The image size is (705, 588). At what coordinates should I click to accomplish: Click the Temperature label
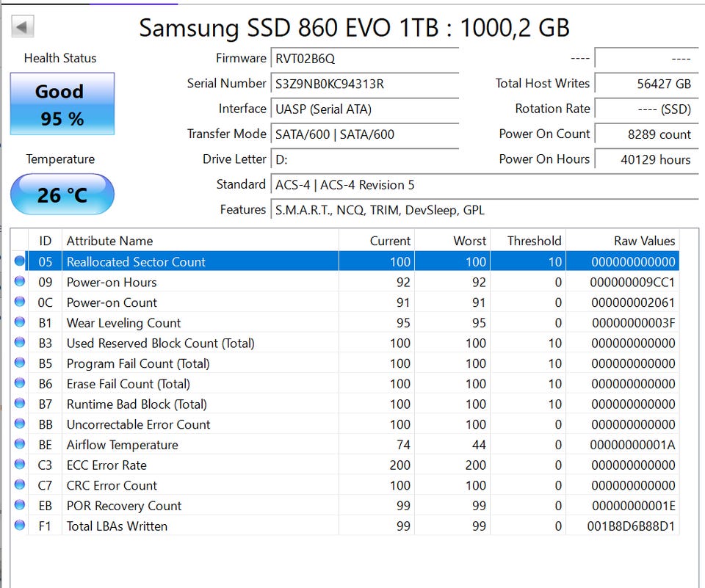pos(60,159)
